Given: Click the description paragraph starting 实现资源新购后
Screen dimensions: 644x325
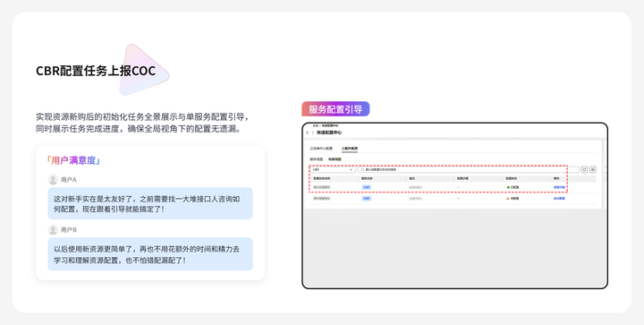Looking at the screenshot, I should coord(142,123).
